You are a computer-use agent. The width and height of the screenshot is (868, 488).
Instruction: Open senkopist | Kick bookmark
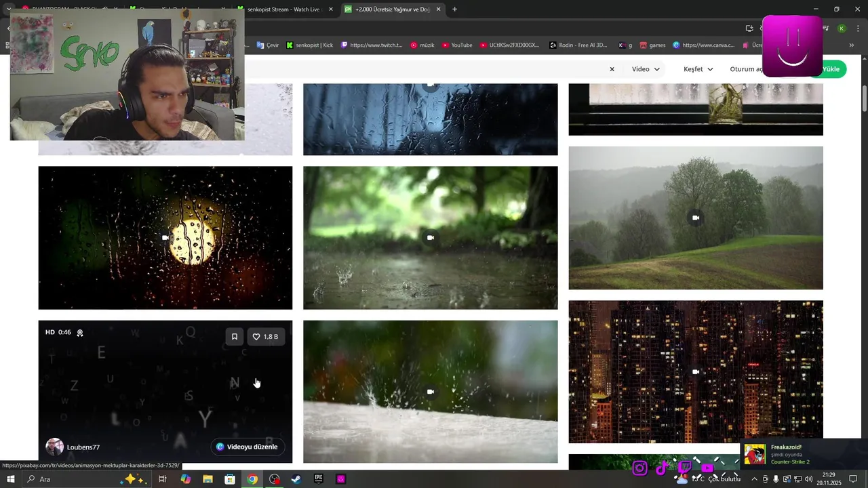point(310,45)
